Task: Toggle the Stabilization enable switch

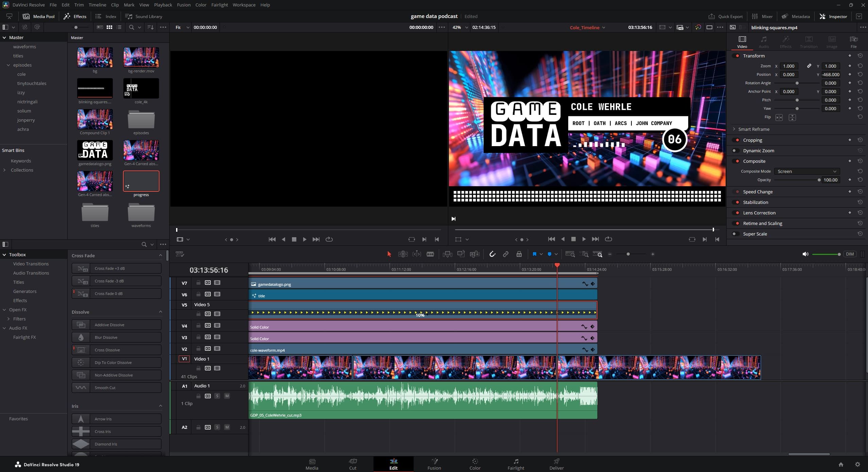Action: click(736, 202)
